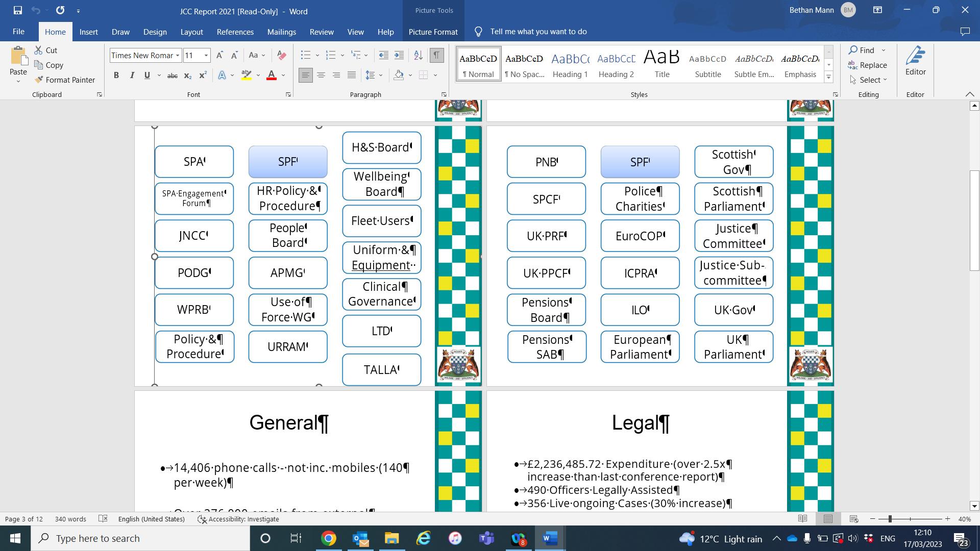The image size is (980, 551).
Task: Increase indent of paragraph
Action: tap(399, 55)
